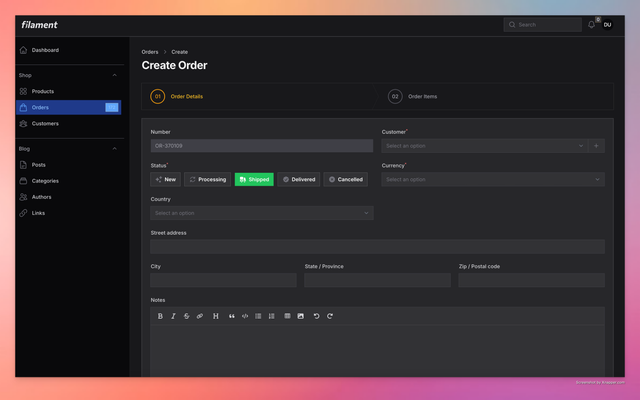Collapse the Shop sidebar group

(115, 75)
